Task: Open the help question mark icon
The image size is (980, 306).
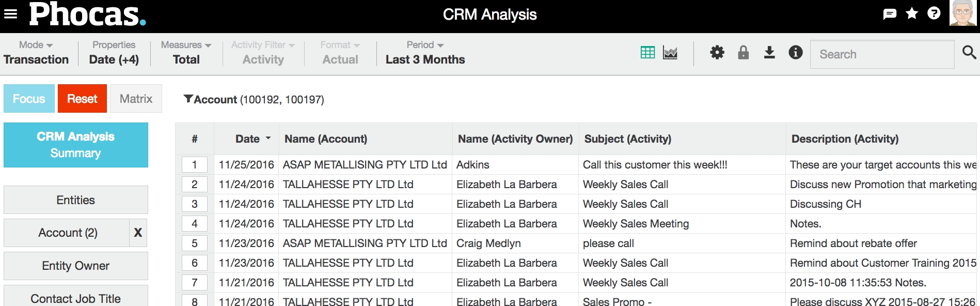Action: 934,13
